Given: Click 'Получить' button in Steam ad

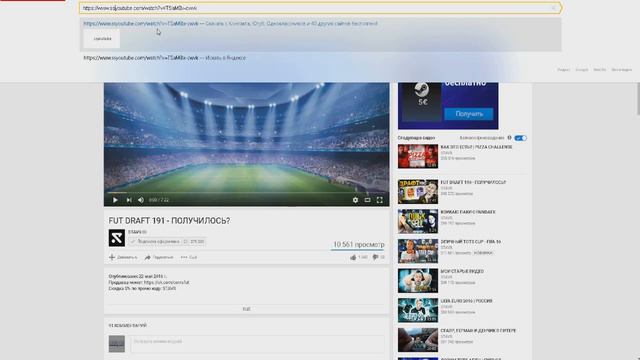Looking at the screenshot, I should [x=469, y=114].
